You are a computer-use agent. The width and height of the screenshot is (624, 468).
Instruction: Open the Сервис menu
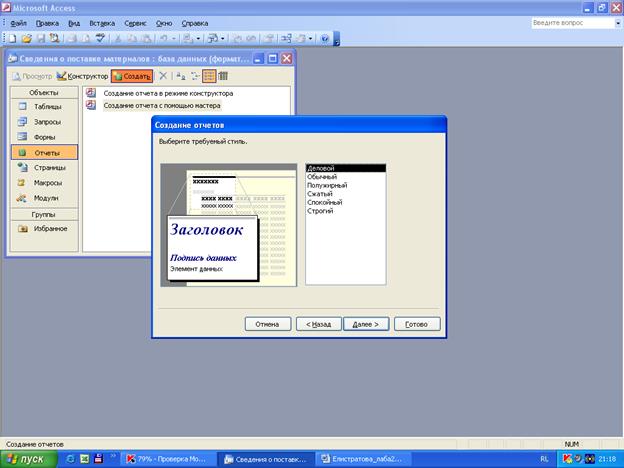tap(135, 23)
